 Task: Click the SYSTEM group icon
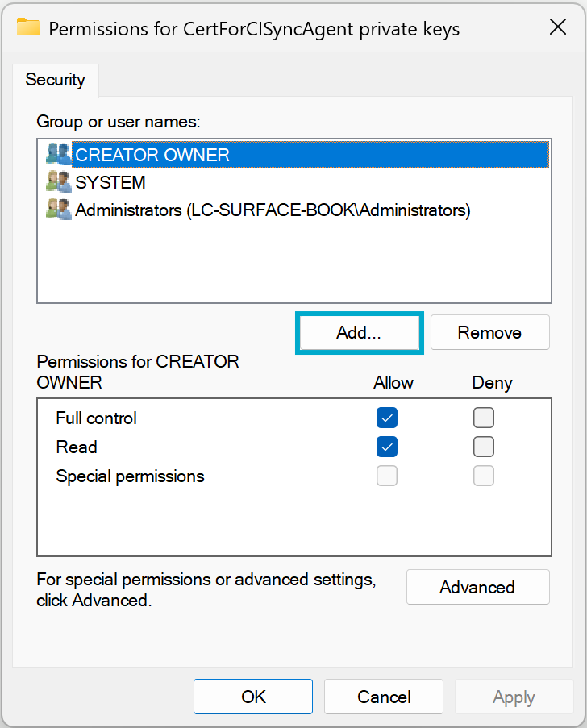[59, 182]
